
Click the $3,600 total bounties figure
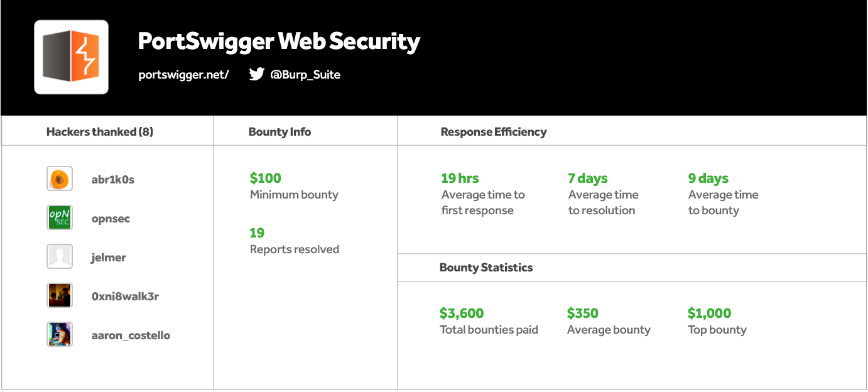click(462, 313)
